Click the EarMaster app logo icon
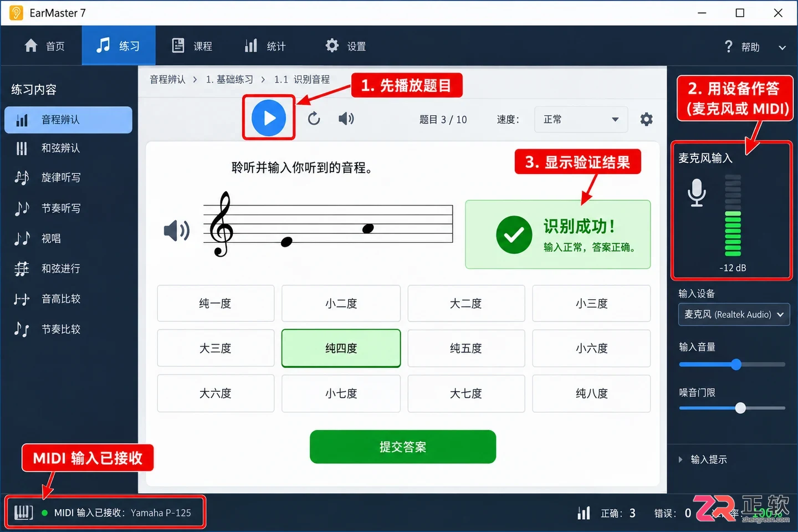The height and width of the screenshot is (532, 798). tap(16, 13)
